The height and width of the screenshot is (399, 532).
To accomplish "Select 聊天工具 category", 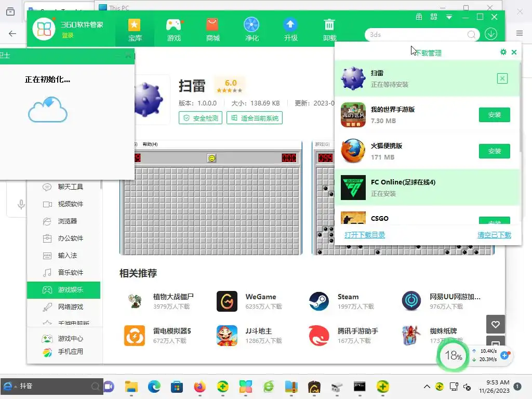I will click(x=63, y=187).
